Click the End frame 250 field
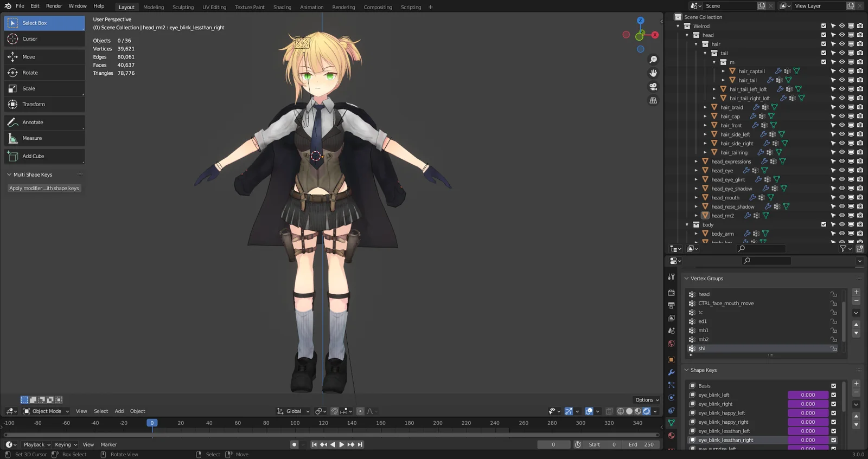868x459 pixels. click(641, 444)
